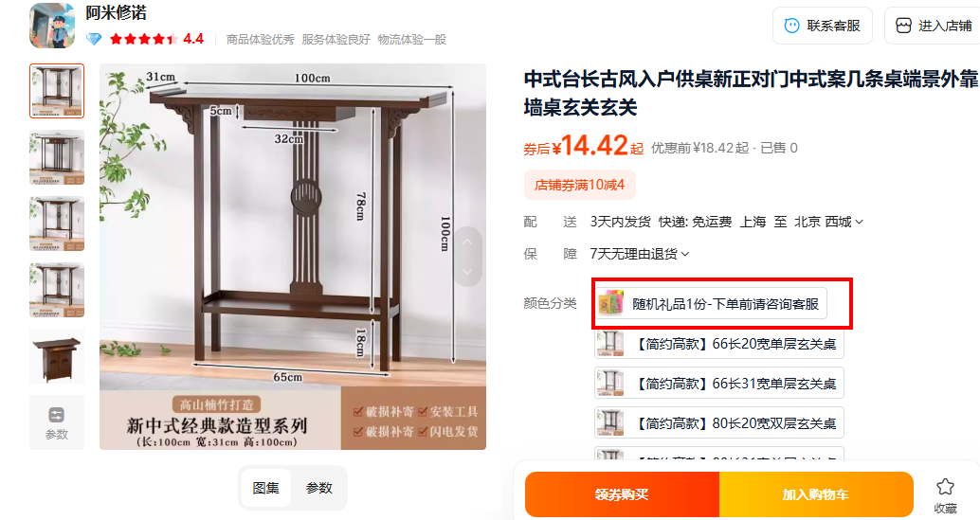The image size is (980, 520).
Task: Select 66长20宽单层玄关桌 option
Action: (x=718, y=344)
